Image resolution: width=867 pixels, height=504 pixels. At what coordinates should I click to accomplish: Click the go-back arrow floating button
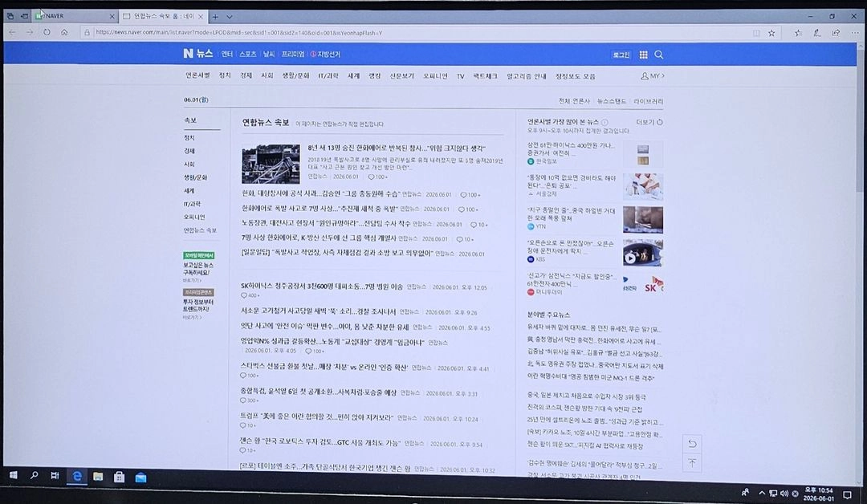pyautogui.click(x=692, y=444)
